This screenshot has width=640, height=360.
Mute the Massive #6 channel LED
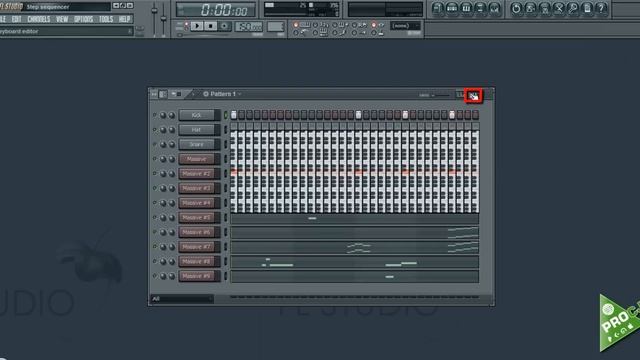(x=155, y=232)
